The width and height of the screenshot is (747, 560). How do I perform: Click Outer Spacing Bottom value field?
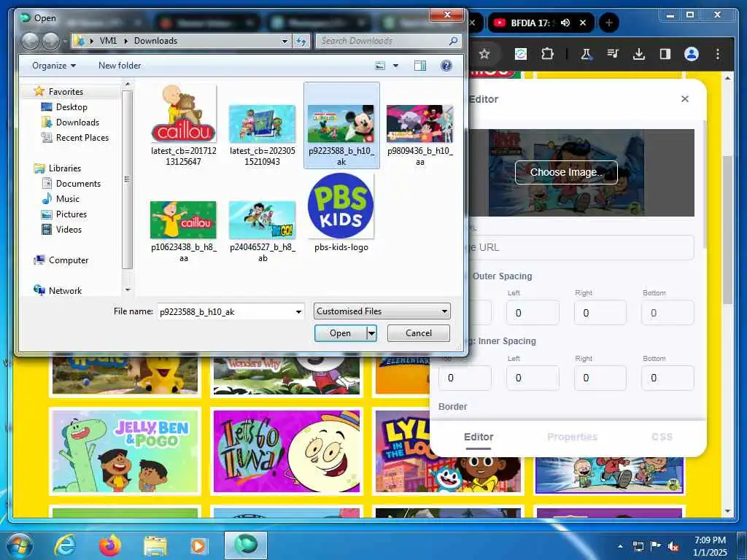(667, 313)
